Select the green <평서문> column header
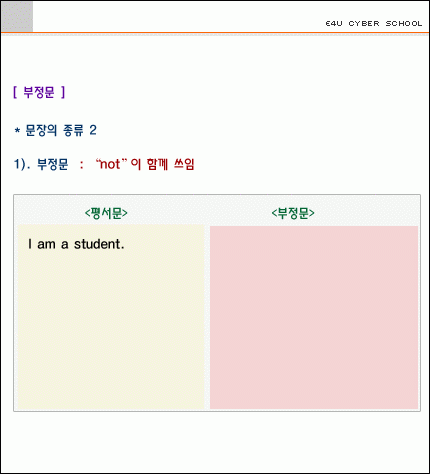The image size is (430, 474). pyautogui.click(x=106, y=213)
